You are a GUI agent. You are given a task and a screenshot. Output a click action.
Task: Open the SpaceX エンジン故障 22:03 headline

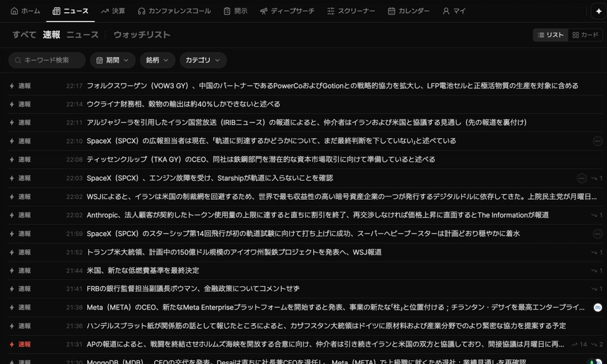pyautogui.click(x=210, y=178)
